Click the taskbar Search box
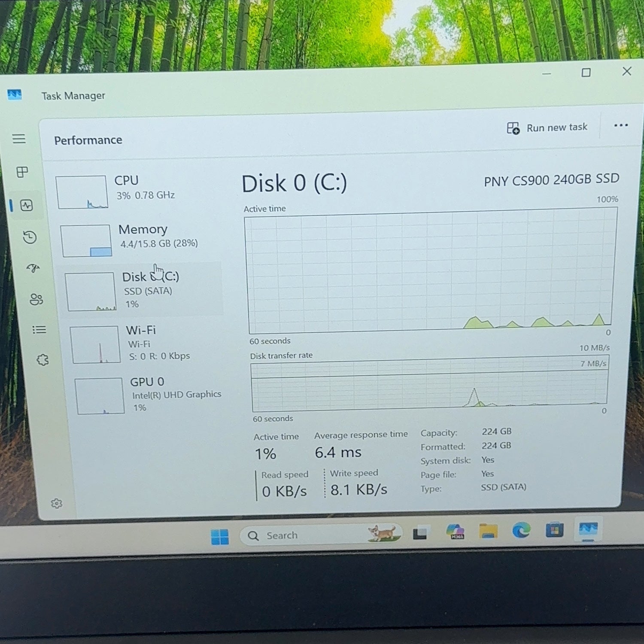The image size is (644, 644). (x=320, y=535)
